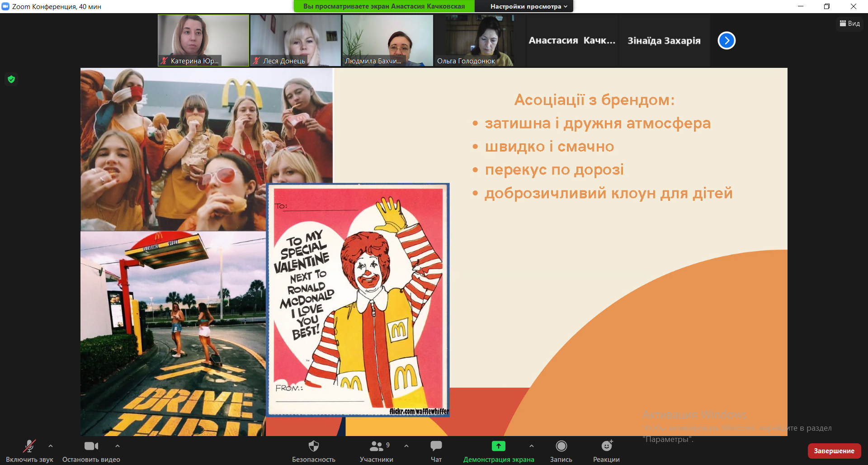Click the muted mic icon on Леся Донець tile
Image resolution: width=868 pixels, height=465 pixels.
click(x=256, y=61)
